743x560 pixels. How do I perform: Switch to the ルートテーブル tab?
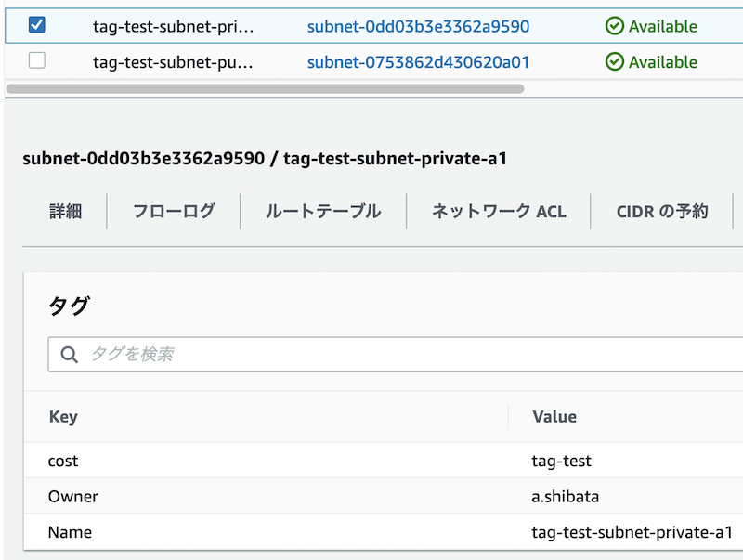[x=323, y=212]
